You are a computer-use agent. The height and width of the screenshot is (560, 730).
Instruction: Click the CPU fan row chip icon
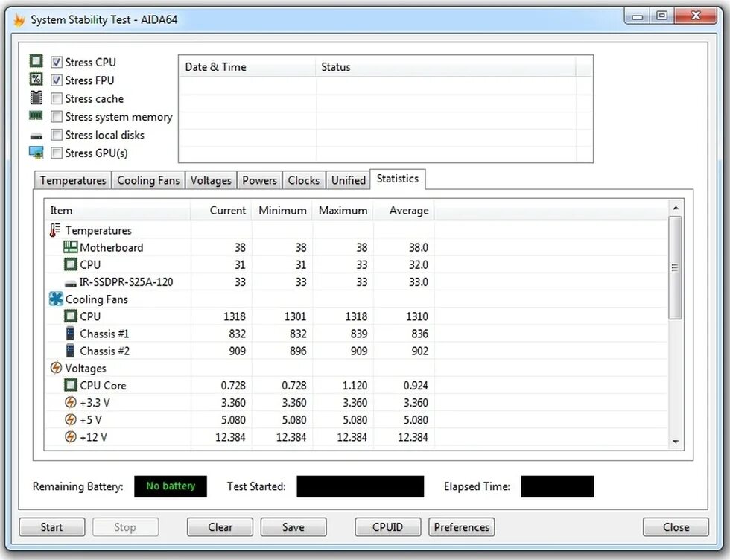pyautogui.click(x=70, y=316)
